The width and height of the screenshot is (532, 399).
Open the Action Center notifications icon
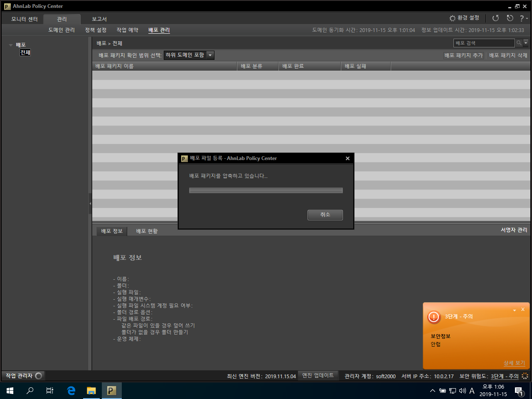[x=519, y=391]
